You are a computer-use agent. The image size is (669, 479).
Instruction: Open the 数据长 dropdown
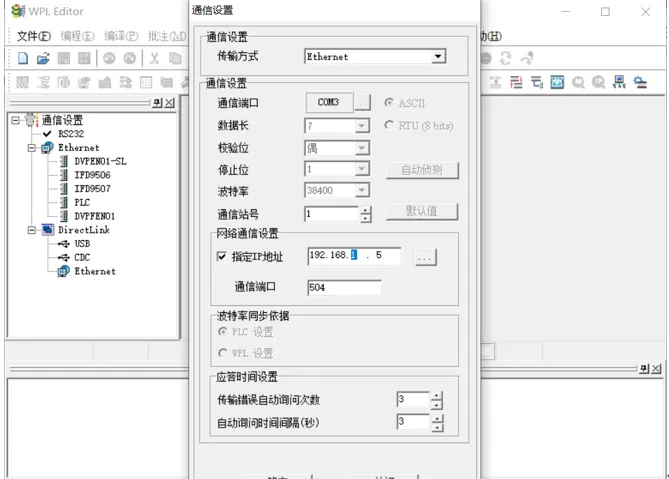click(362, 126)
